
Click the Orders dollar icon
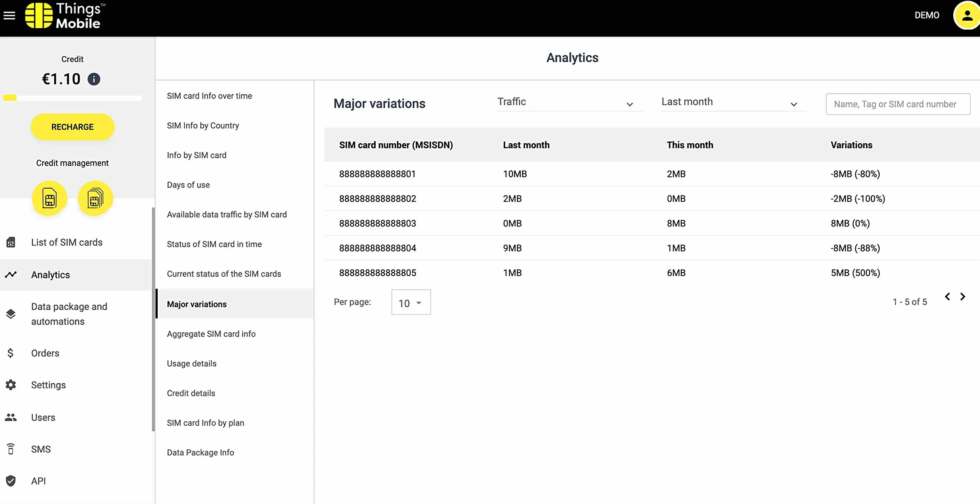pyautogui.click(x=11, y=353)
